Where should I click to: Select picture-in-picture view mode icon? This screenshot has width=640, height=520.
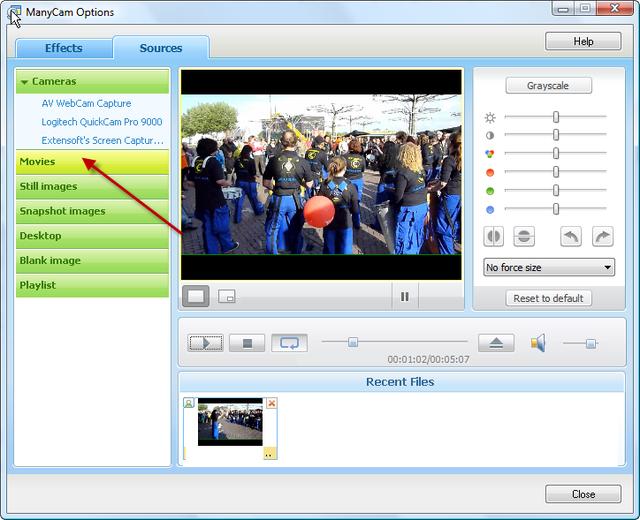click(227, 296)
